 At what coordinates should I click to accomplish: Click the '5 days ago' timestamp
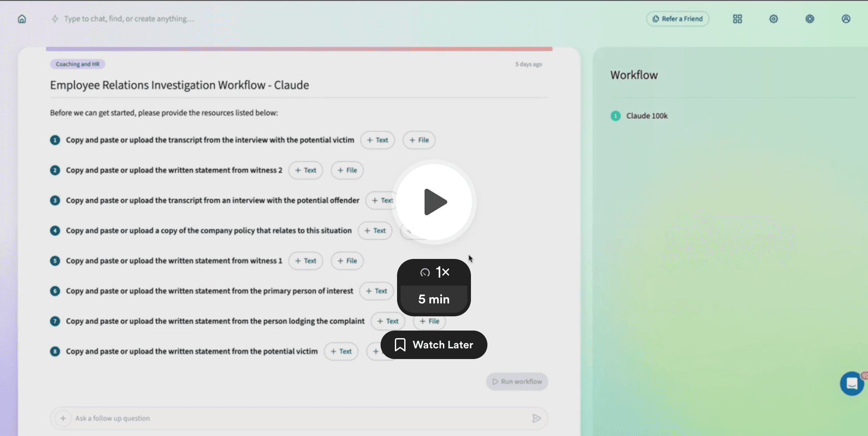coord(528,64)
